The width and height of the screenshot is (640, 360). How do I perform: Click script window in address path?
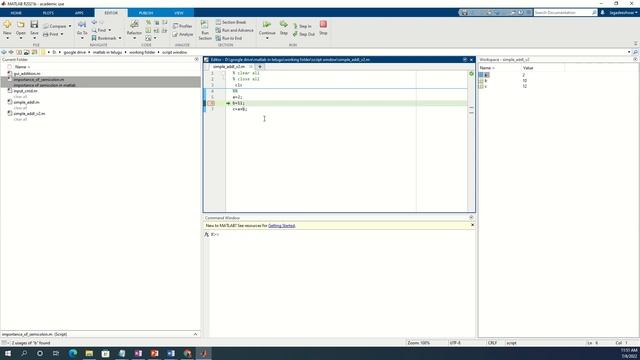click(174, 52)
